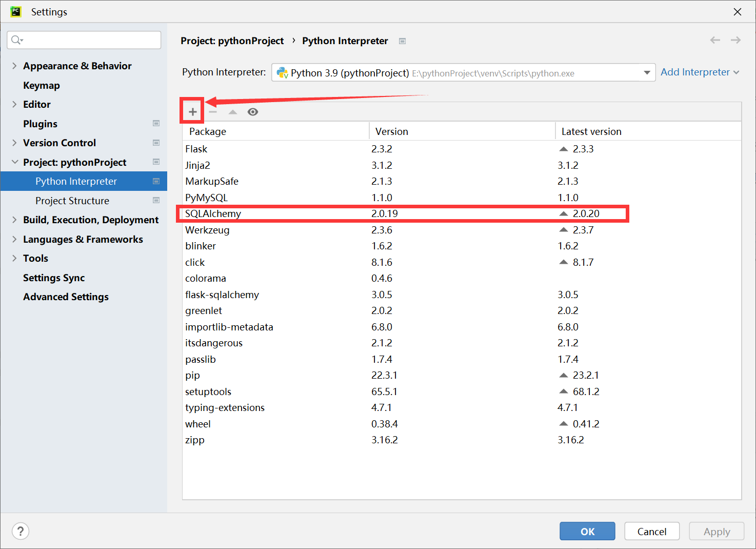Expand the Editor section
This screenshot has height=549, width=756.
(14, 104)
